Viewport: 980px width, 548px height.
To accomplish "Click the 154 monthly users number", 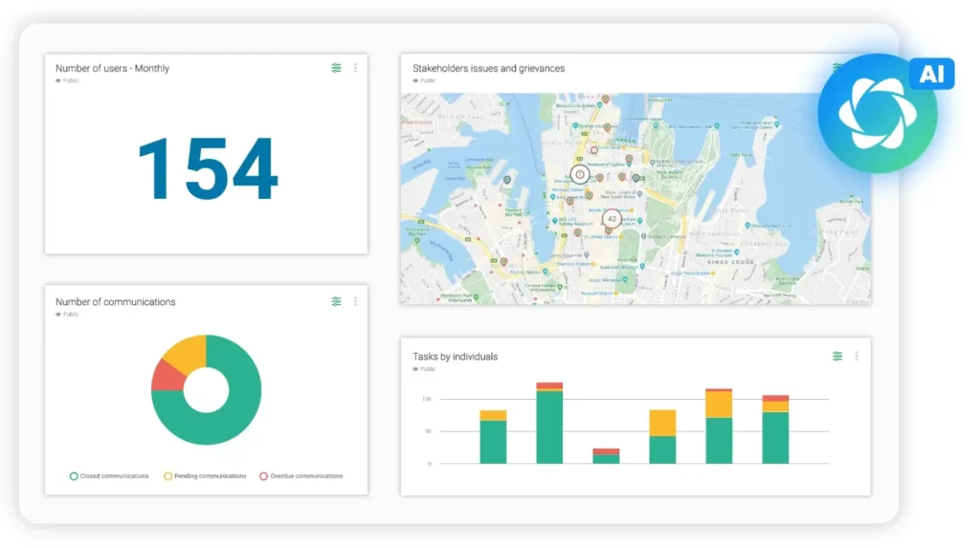I will (x=207, y=170).
